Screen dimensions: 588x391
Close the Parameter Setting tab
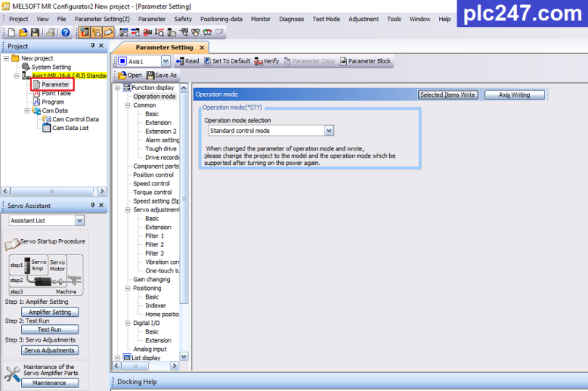pyautogui.click(x=202, y=47)
